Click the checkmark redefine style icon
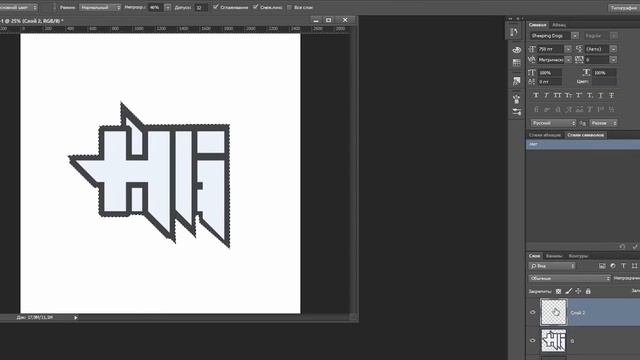The height and width of the screenshot is (360, 640). 635,247
